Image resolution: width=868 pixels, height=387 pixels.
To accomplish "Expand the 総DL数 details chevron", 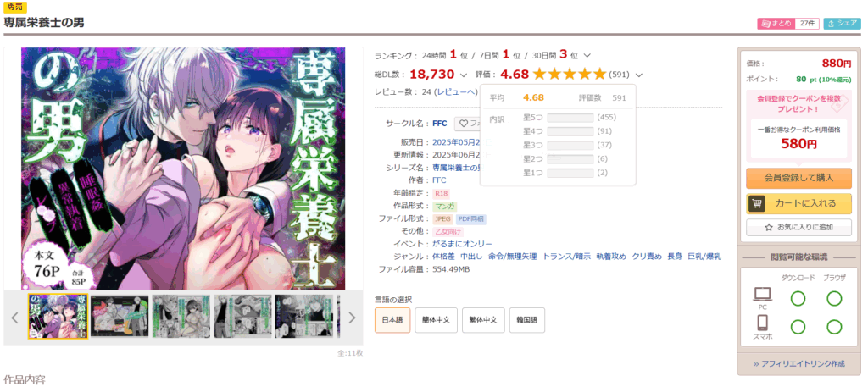I will (464, 75).
